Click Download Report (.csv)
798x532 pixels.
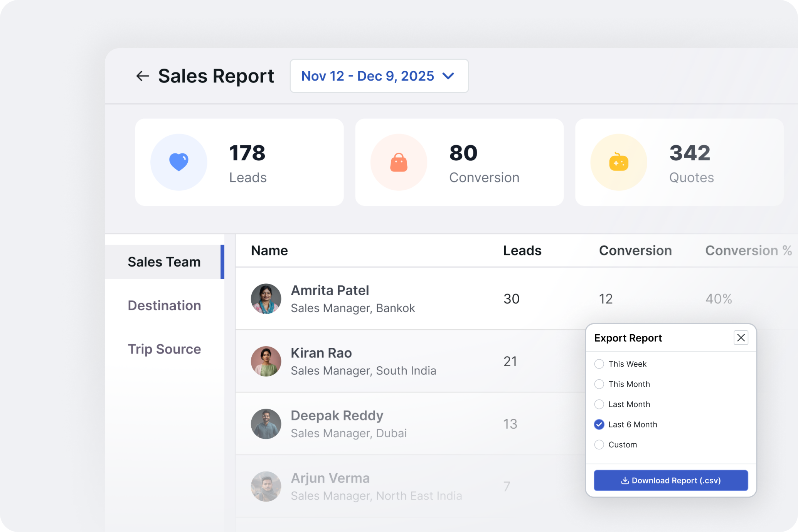point(670,480)
